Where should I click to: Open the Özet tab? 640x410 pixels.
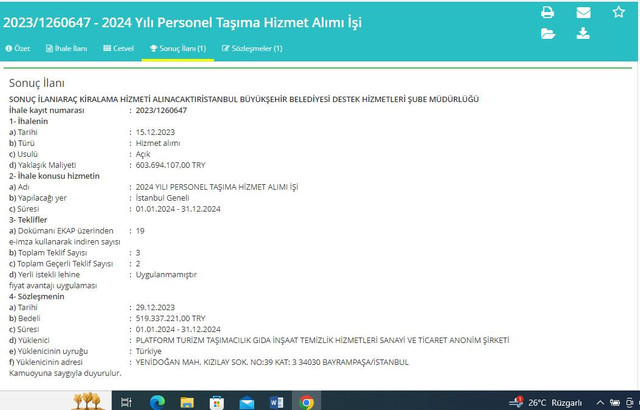tap(18, 48)
